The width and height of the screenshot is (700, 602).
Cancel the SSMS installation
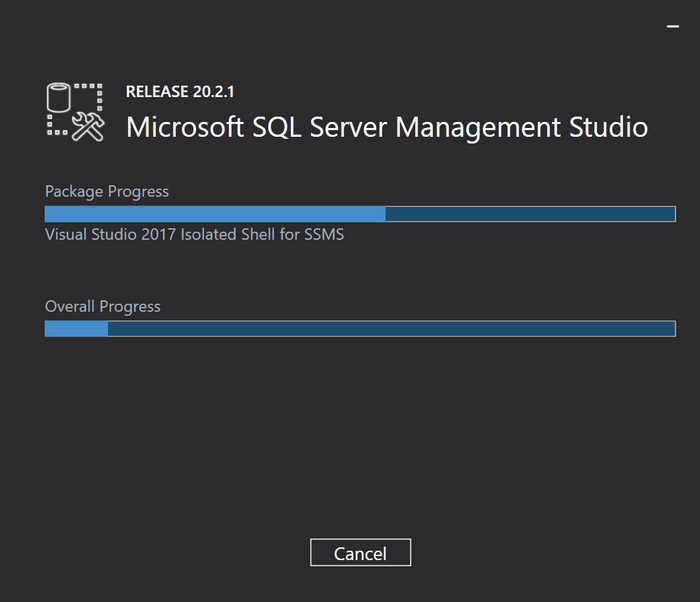tap(360, 553)
